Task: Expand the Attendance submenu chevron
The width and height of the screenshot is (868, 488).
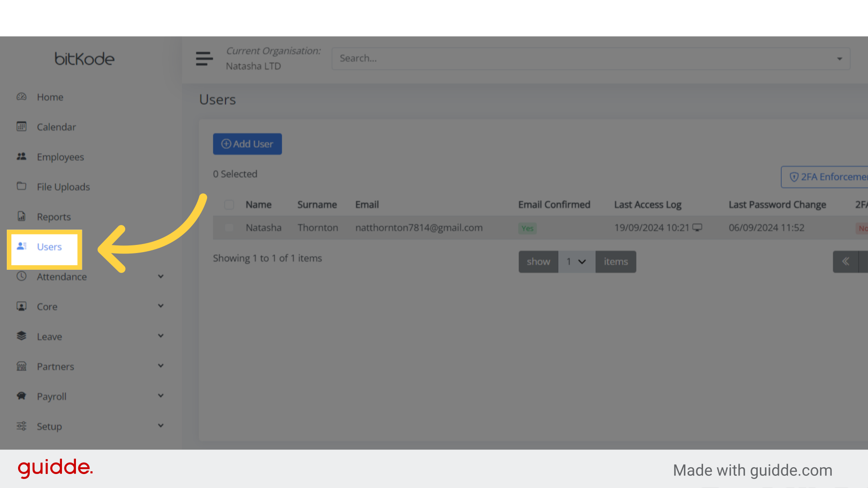Action: click(160, 277)
